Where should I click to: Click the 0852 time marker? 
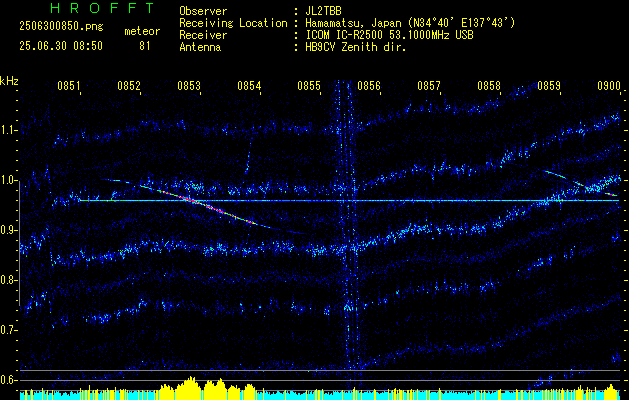tap(129, 86)
